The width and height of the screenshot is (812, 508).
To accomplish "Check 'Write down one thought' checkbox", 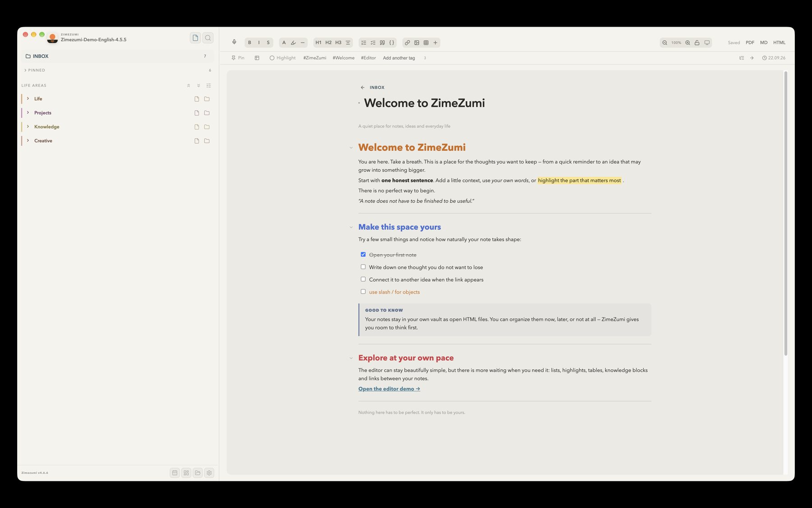I will [x=363, y=267].
